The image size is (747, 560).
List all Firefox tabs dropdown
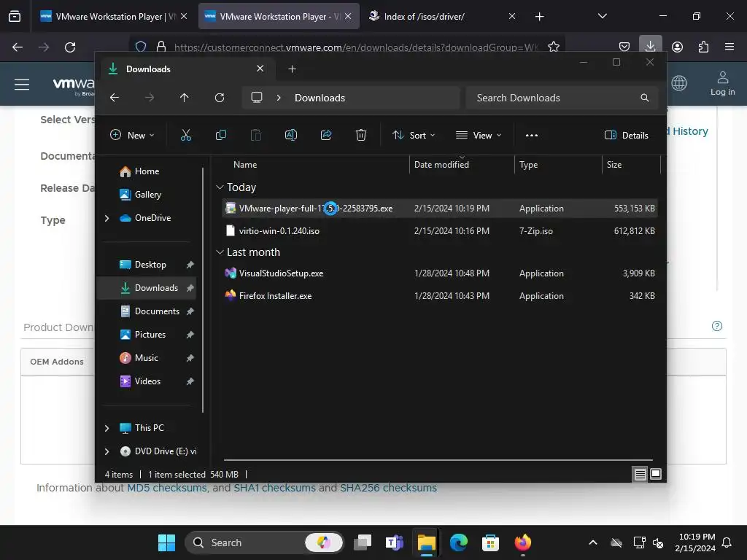(x=602, y=16)
